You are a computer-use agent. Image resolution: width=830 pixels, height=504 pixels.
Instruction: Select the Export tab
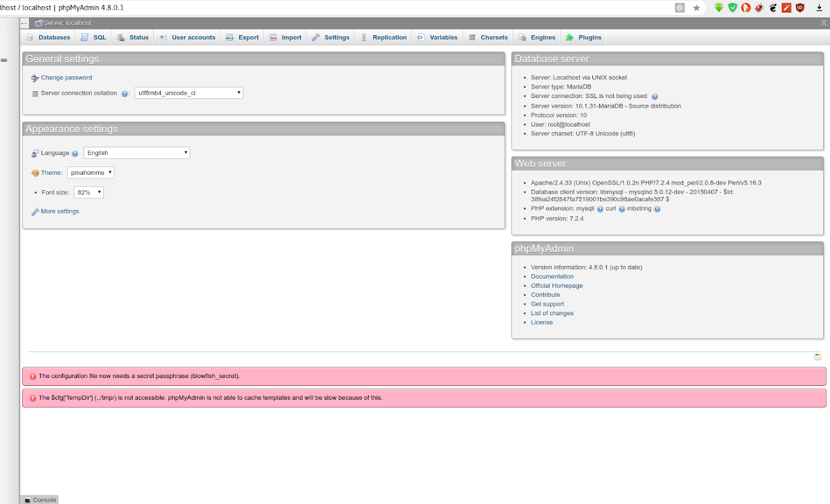242,37
